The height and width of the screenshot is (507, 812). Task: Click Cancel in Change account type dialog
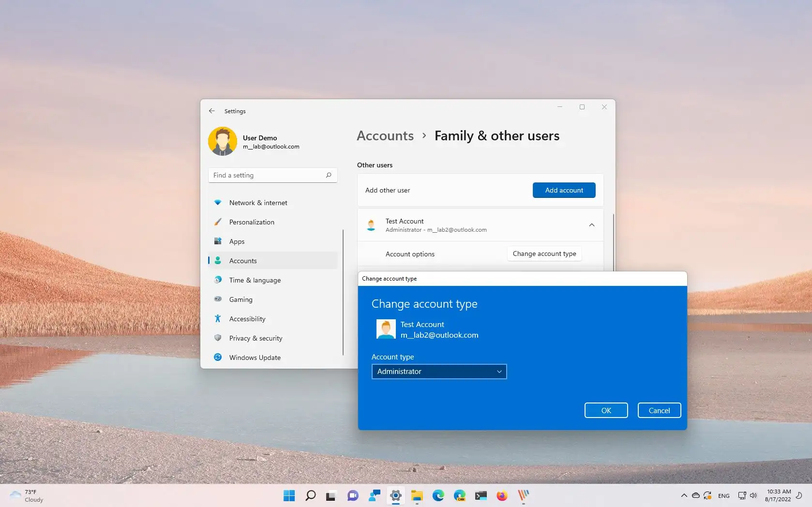[659, 410]
